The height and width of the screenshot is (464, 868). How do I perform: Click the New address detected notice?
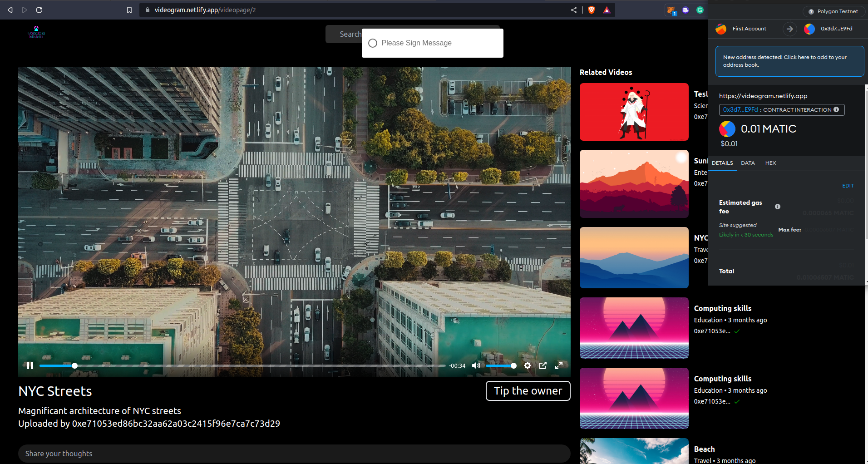click(x=789, y=61)
